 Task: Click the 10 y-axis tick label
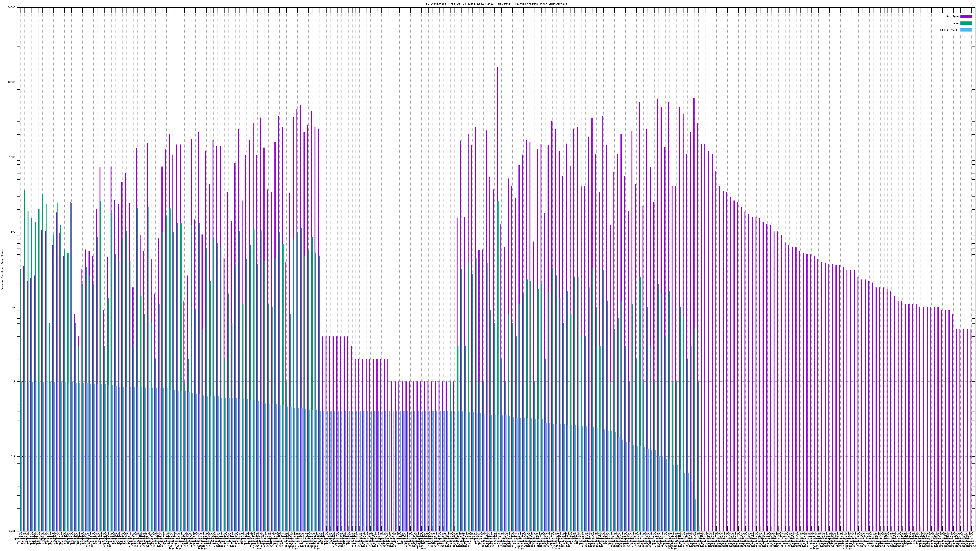click(14, 307)
